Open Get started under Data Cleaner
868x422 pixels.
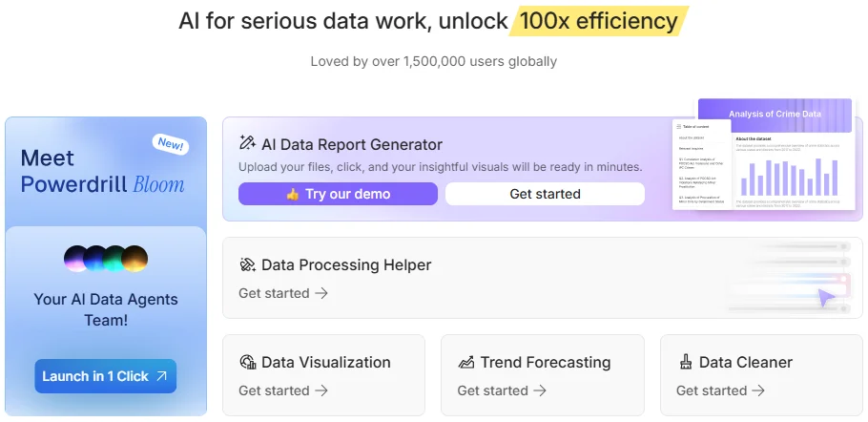pos(720,390)
